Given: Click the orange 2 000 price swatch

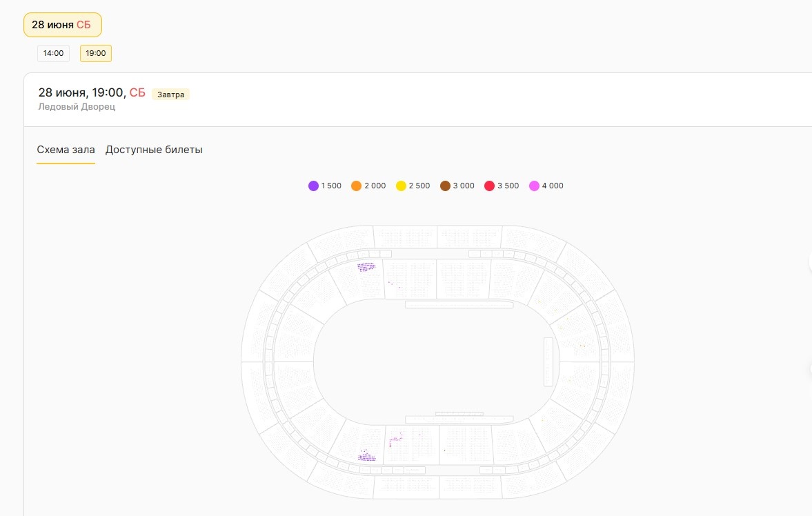Looking at the screenshot, I should 357,186.
